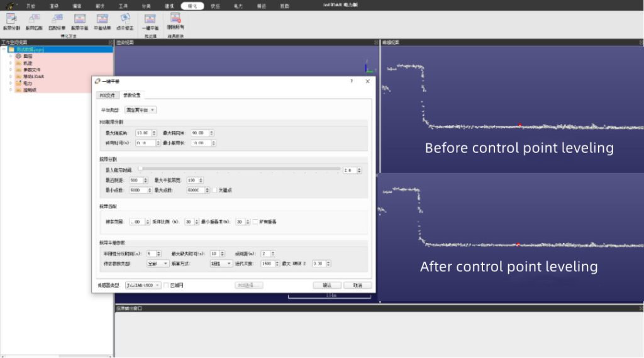Open the 电力 ribbon tab
The width and height of the screenshot is (644, 358).
[x=238, y=6]
